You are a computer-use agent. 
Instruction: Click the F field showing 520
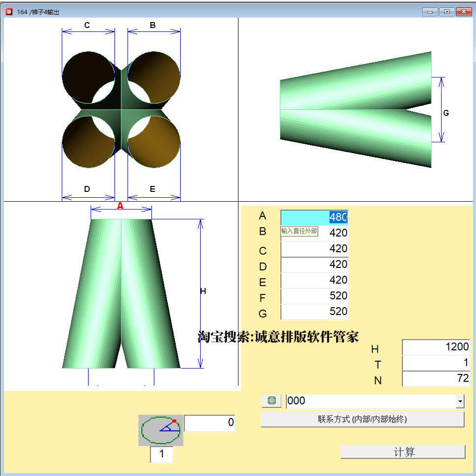coord(314,296)
